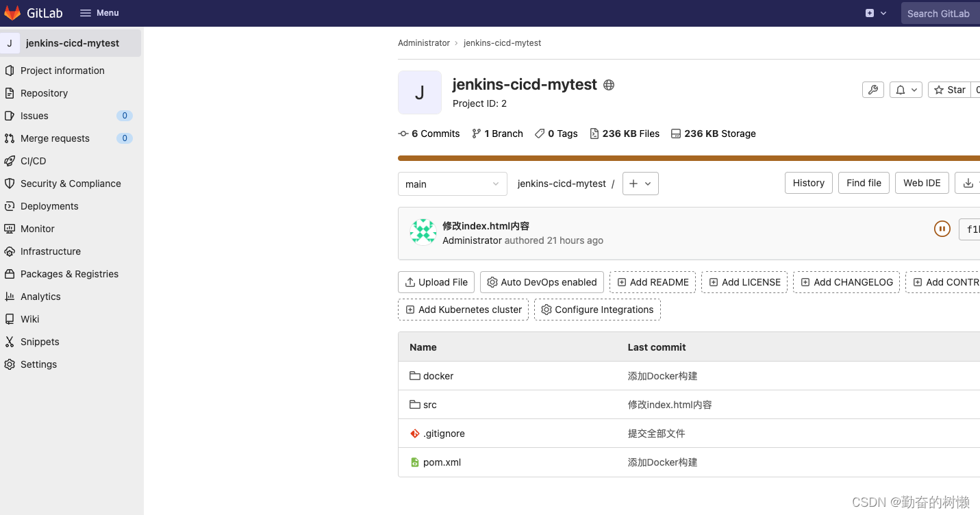Click the admin wrench icon button
This screenshot has height=515, width=980.
coord(872,90)
